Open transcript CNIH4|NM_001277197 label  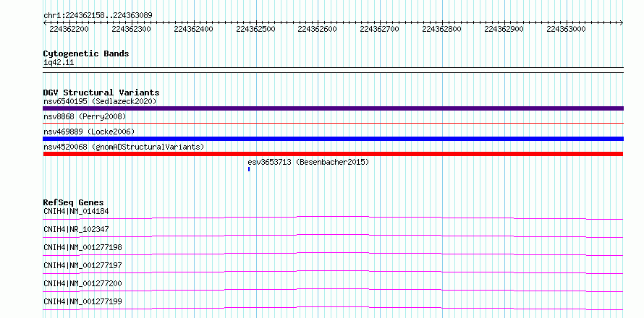[x=82, y=265]
